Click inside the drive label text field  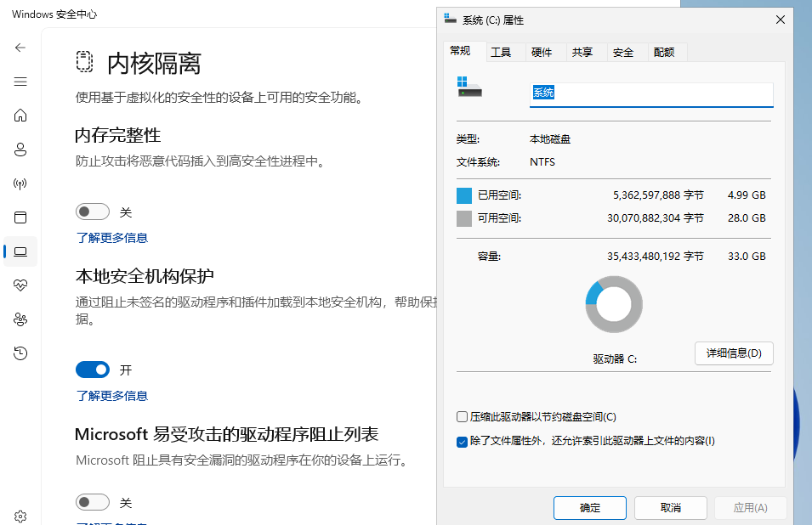point(650,93)
